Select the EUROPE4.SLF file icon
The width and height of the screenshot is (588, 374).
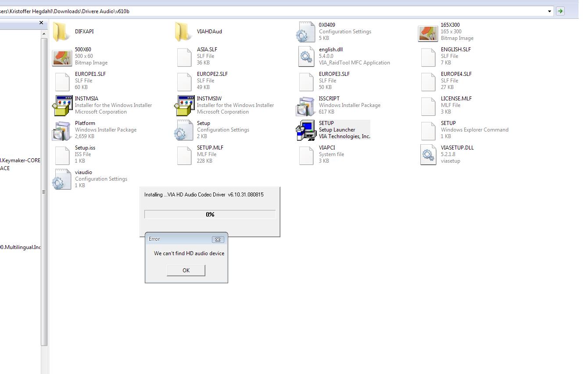(x=428, y=81)
